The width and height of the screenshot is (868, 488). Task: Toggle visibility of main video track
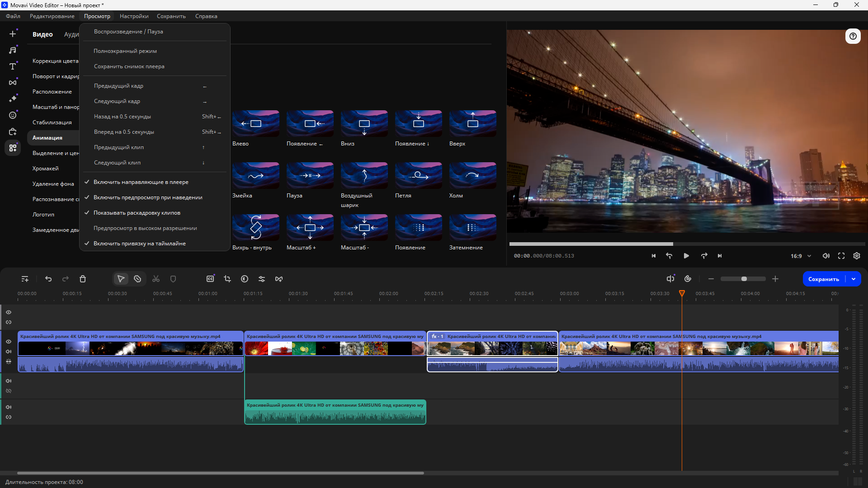(9, 342)
